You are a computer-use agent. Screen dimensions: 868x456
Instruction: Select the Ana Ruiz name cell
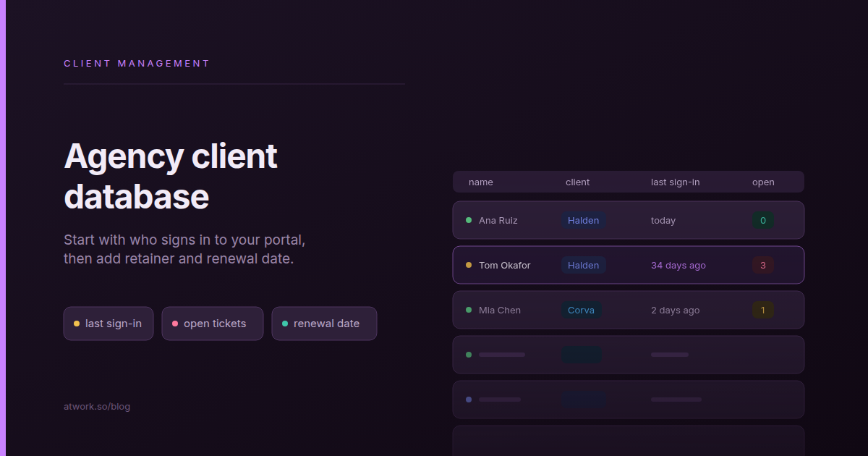pos(498,221)
